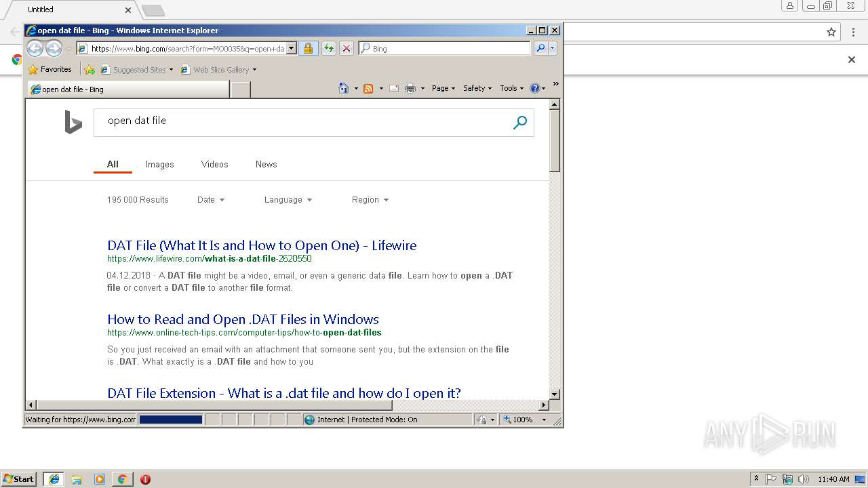Submit search with Bing magnifier icon
Screen dimensions: 868x488
(520, 123)
